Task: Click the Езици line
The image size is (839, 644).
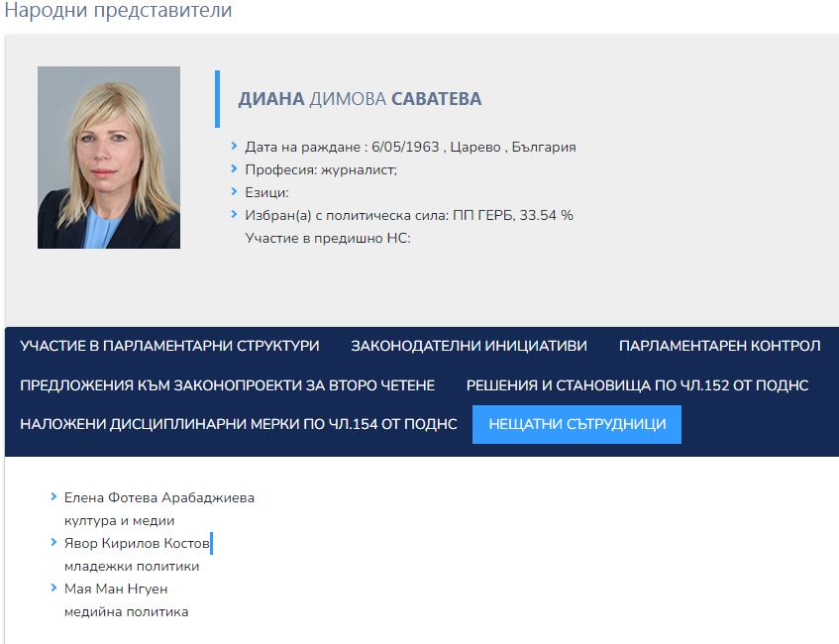Action: [266, 193]
